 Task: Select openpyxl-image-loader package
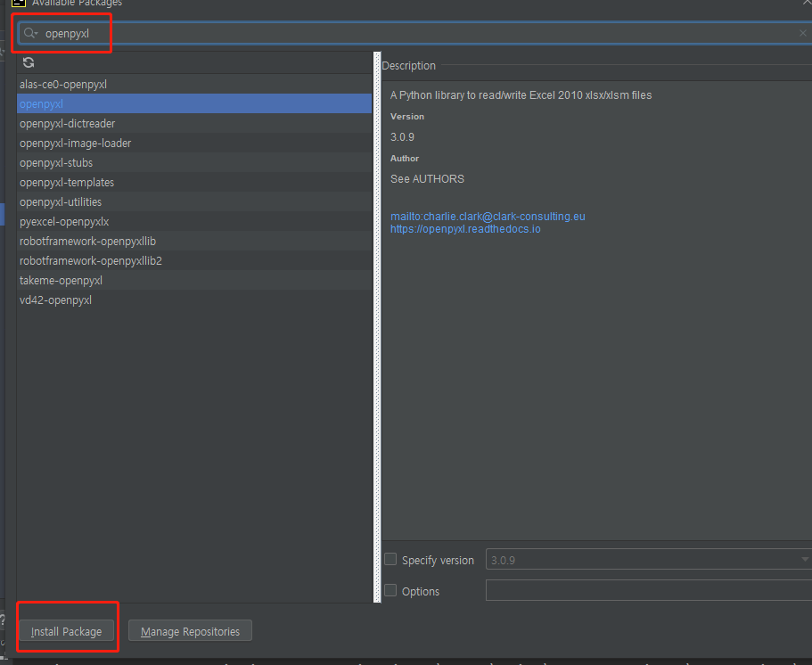click(194, 143)
